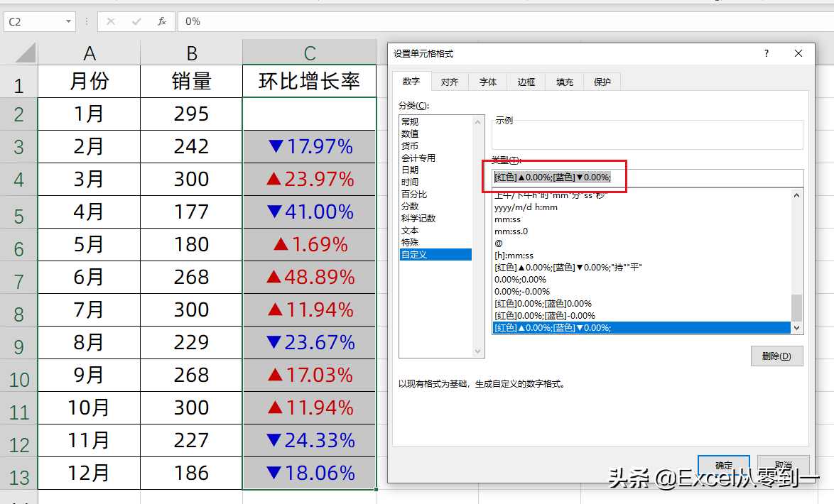834x504 pixels.
Task: Choose [h]:mm:ss format in type list
Action: 642,255
